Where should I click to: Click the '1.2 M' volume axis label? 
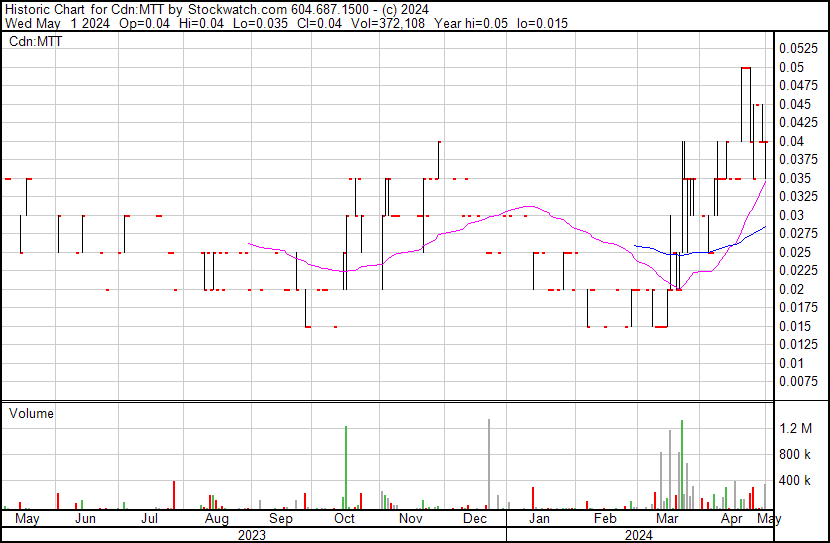796,428
